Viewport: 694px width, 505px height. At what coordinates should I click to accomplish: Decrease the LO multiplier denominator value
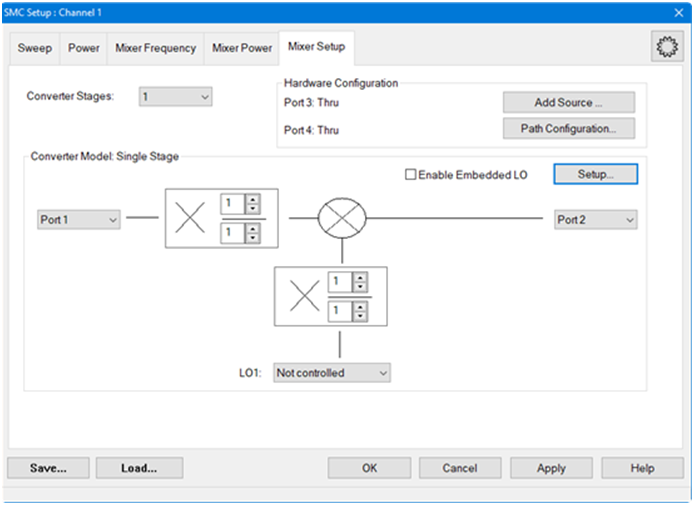(360, 316)
